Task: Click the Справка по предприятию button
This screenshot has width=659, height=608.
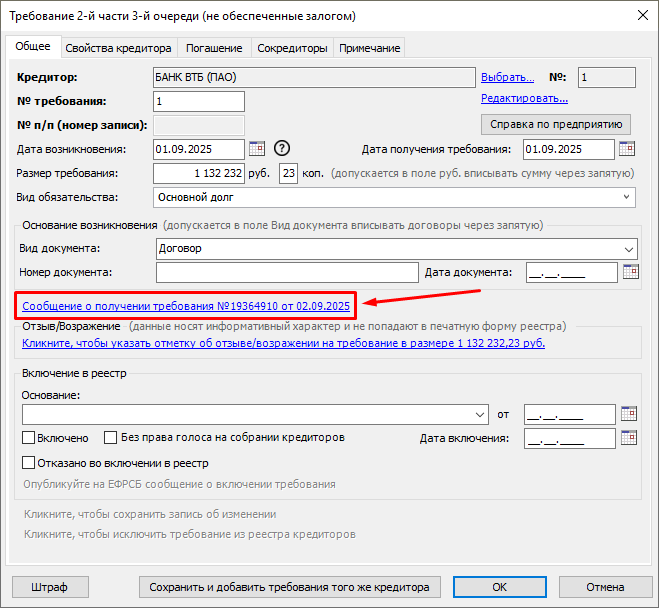Action: click(x=556, y=124)
